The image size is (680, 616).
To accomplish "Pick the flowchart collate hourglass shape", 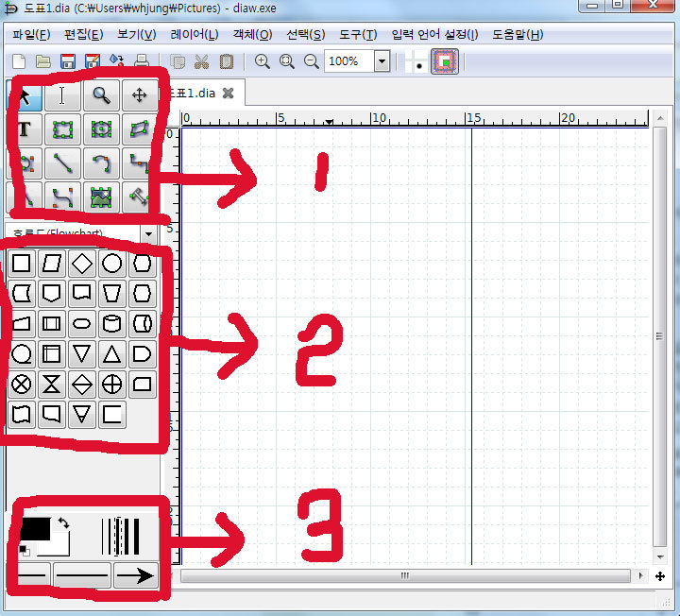I will pos(52,385).
